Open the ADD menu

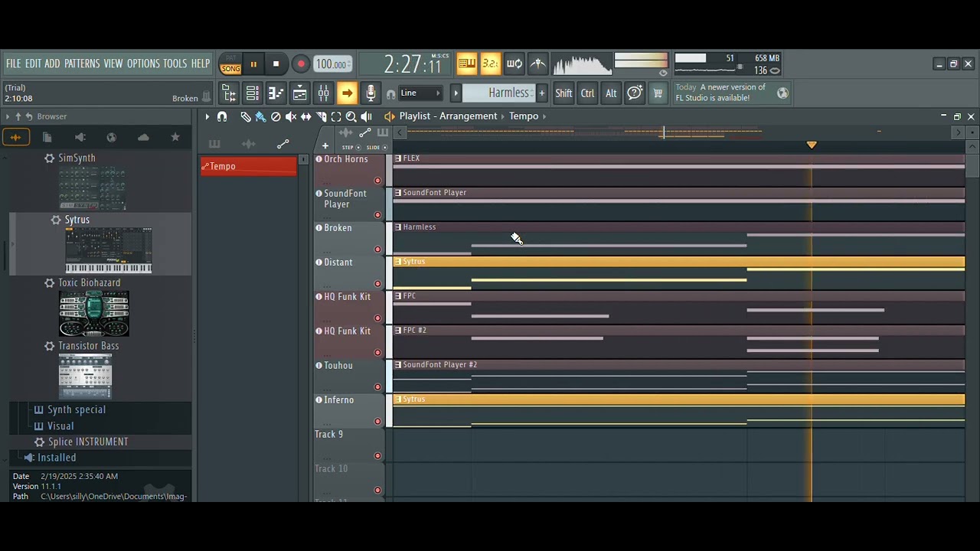coord(52,64)
